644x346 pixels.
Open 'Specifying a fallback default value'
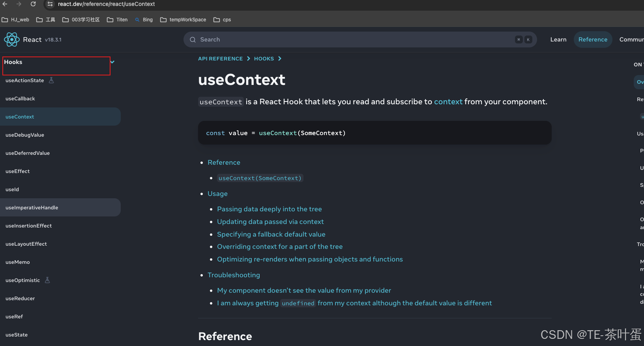pos(271,234)
